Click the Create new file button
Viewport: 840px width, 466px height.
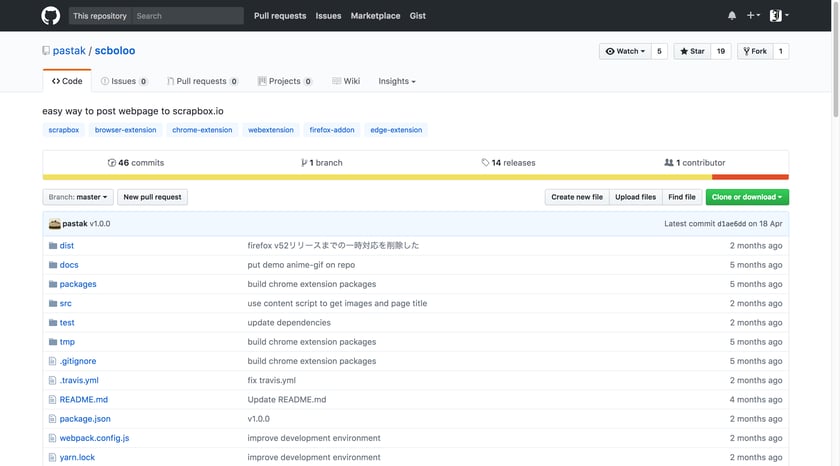577,197
